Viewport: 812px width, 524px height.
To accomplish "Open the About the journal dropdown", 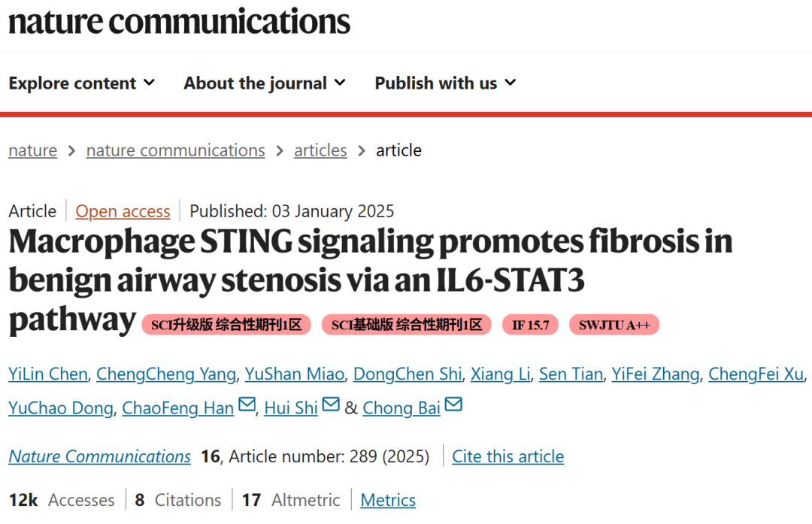I will tap(265, 83).
